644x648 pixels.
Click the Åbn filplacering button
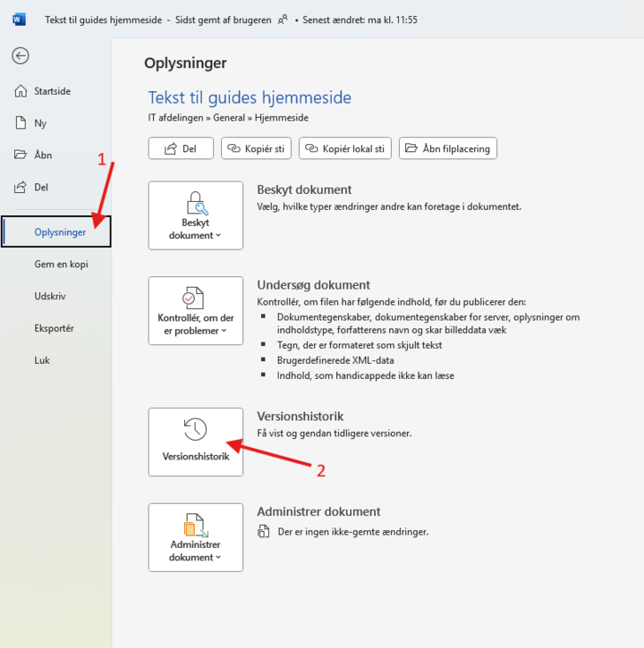(447, 148)
